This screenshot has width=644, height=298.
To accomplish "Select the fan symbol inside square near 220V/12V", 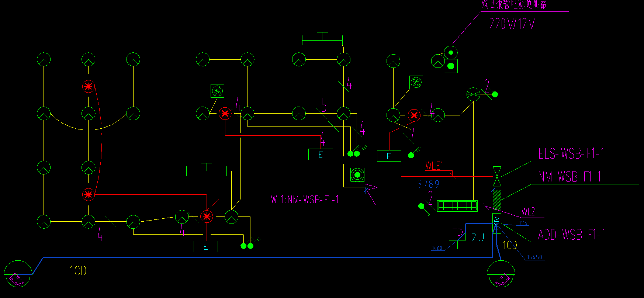I will pos(416,82).
